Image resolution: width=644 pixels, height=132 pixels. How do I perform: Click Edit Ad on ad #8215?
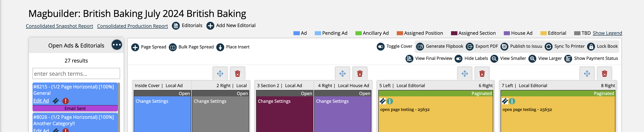(x=41, y=101)
